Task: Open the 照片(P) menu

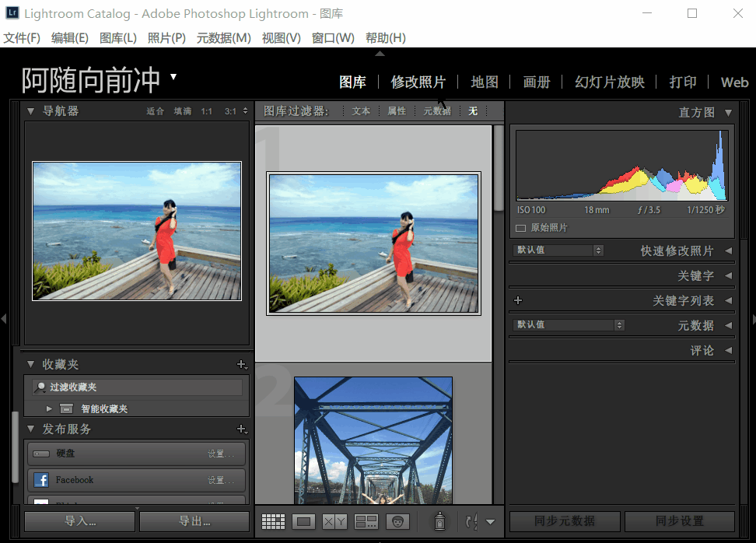Action: tap(166, 38)
